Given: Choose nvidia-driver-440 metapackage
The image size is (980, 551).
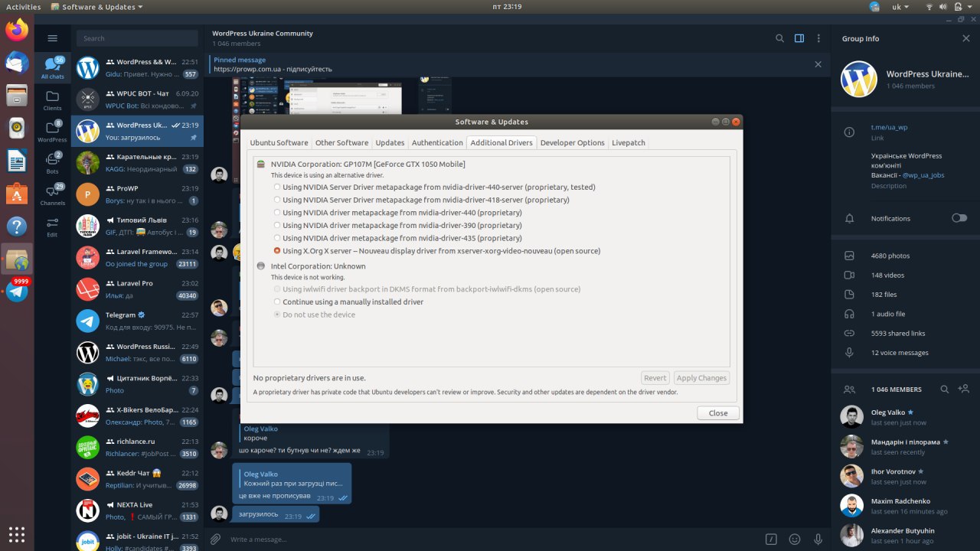Looking at the screenshot, I should pos(397,213).
